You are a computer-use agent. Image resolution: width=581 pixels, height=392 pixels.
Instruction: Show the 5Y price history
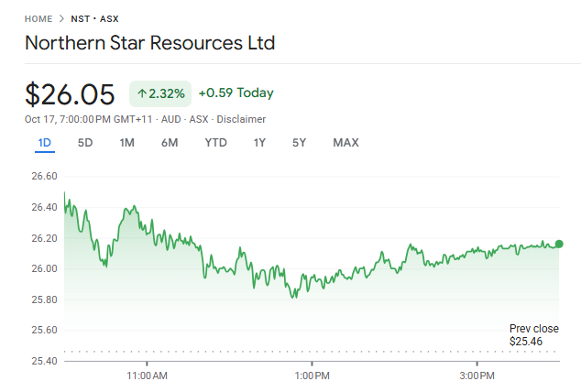point(299,142)
